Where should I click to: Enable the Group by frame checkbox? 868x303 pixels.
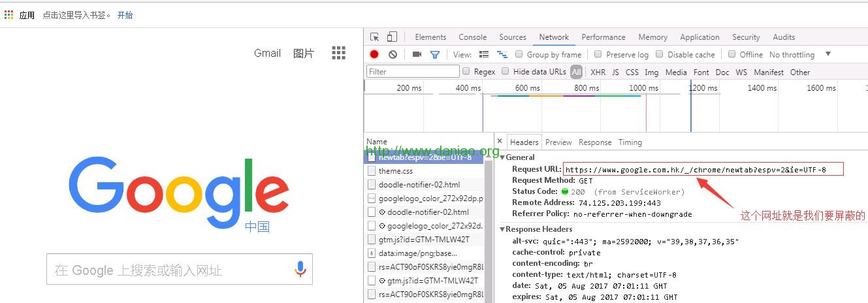click(x=519, y=54)
